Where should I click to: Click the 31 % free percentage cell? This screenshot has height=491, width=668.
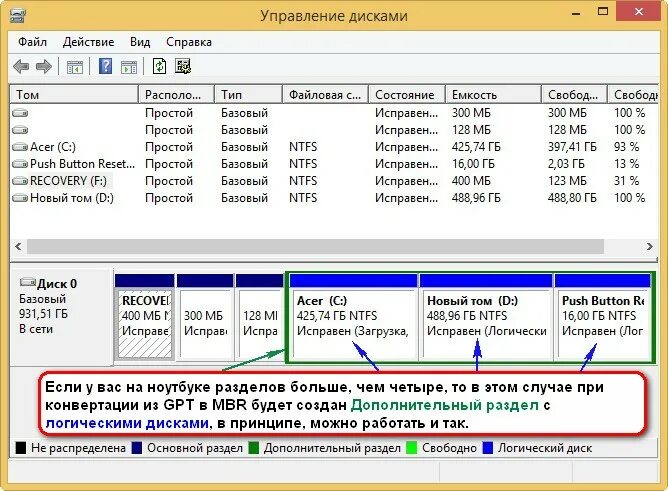pyautogui.click(x=626, y=181)
